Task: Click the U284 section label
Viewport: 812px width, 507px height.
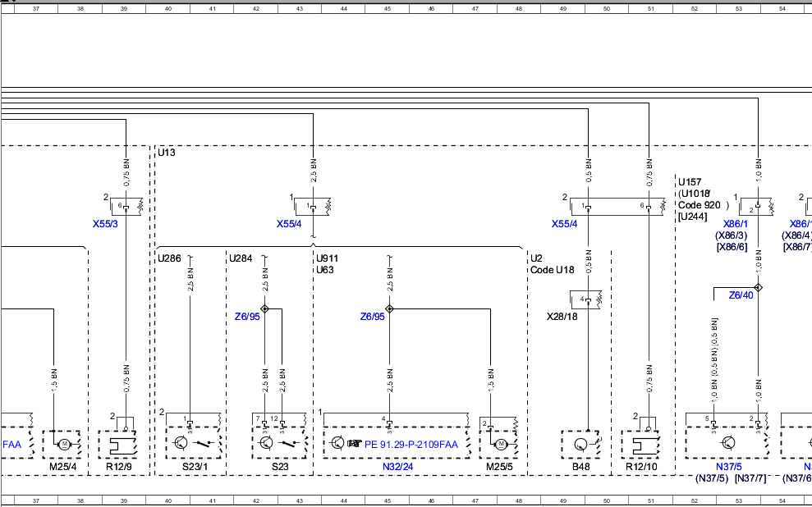Action: coord(241,258)
